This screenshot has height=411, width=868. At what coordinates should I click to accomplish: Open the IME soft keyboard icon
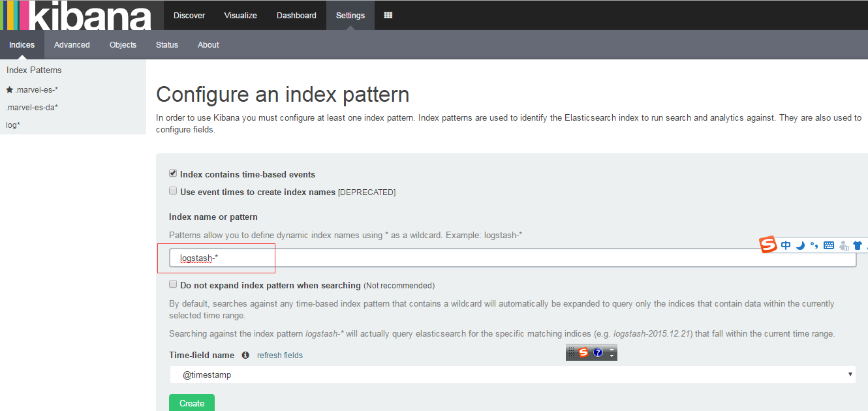pos(829,246)
